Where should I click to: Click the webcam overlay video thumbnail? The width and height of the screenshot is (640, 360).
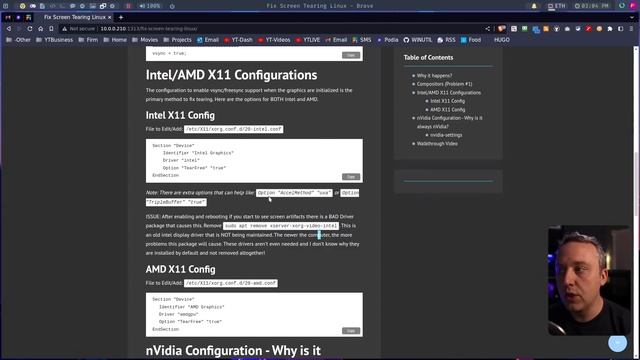[x=589, y=280]
